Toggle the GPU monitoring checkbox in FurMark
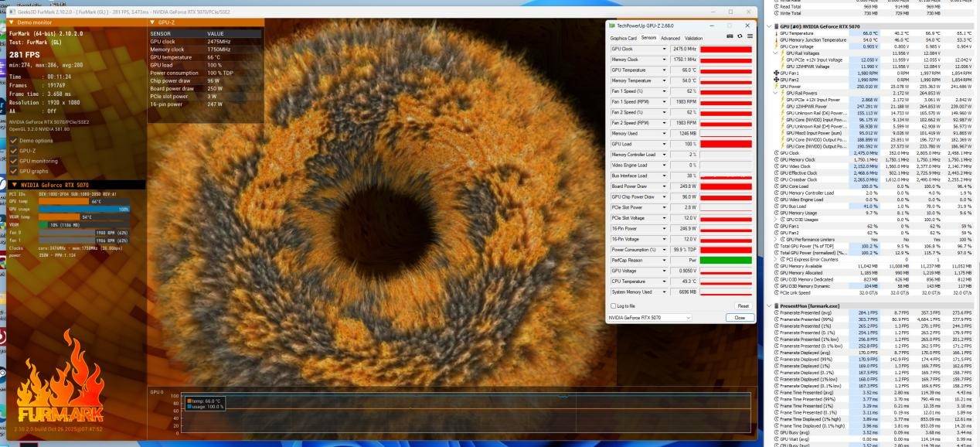The image size is (980, 447). [13, 161]
